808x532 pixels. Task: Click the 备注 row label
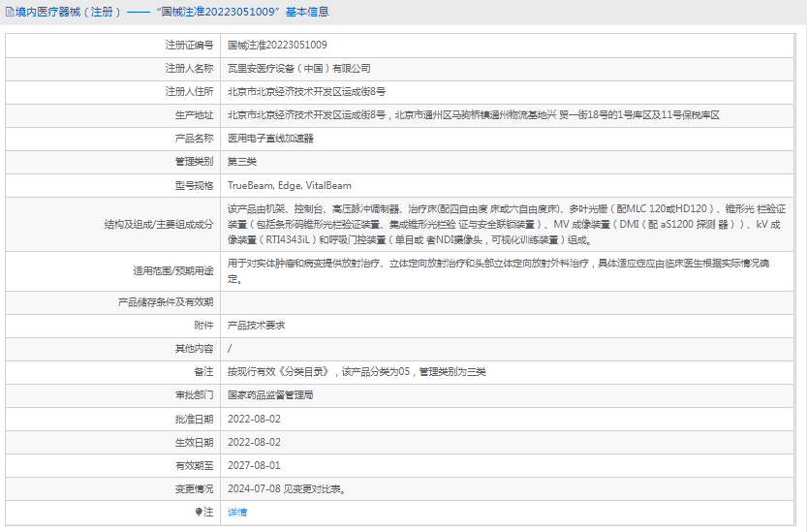(x=203, y=372)
